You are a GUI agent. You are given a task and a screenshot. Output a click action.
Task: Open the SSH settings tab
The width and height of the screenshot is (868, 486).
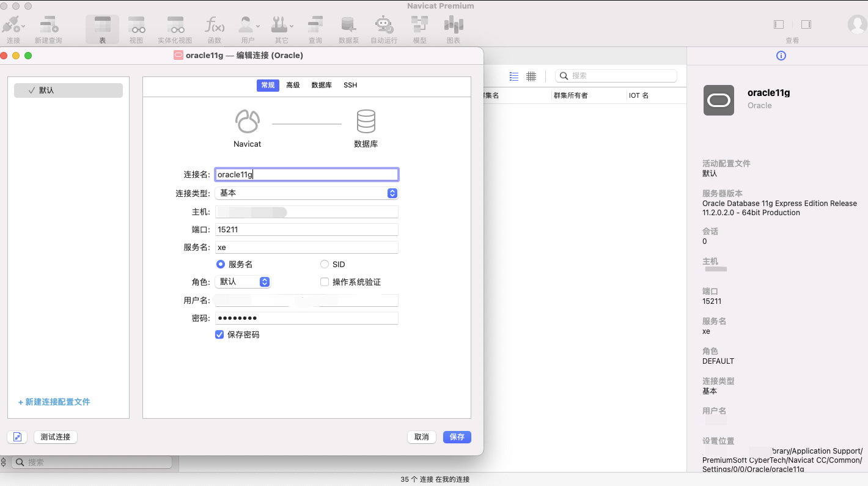(350, 85)
